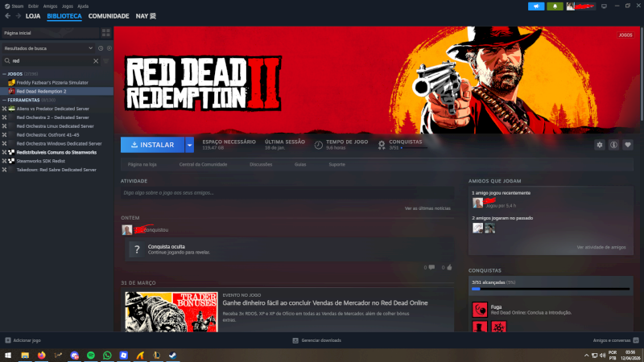Open advanced filter options icon
644x362 pixels.
pyautogui.click(x=106, y=61)
